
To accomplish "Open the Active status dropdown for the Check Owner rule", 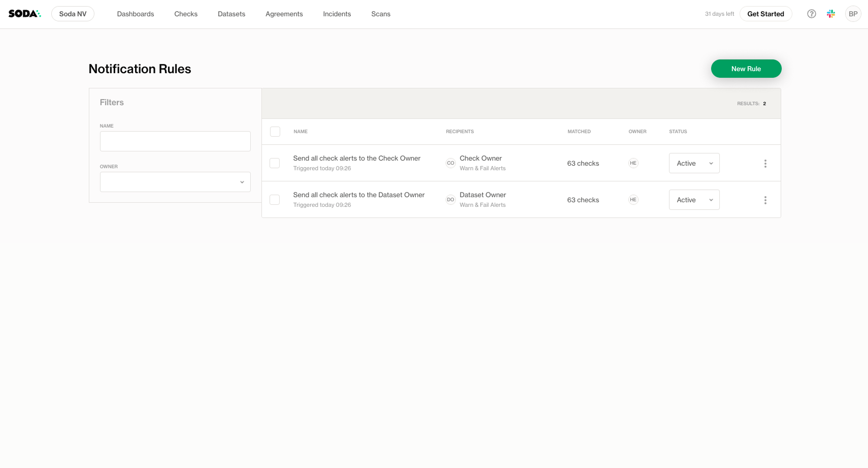I will 694,163.
